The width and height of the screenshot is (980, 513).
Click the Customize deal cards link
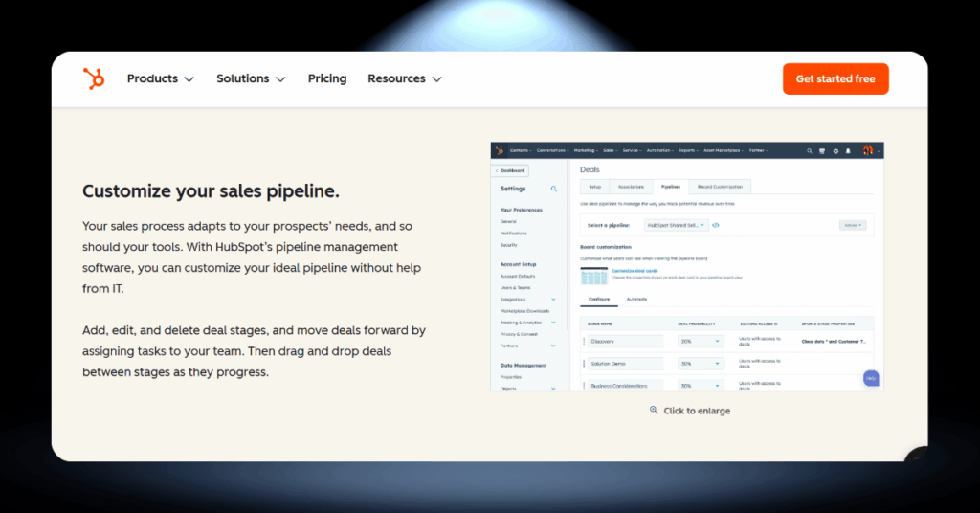click(635, 271)
